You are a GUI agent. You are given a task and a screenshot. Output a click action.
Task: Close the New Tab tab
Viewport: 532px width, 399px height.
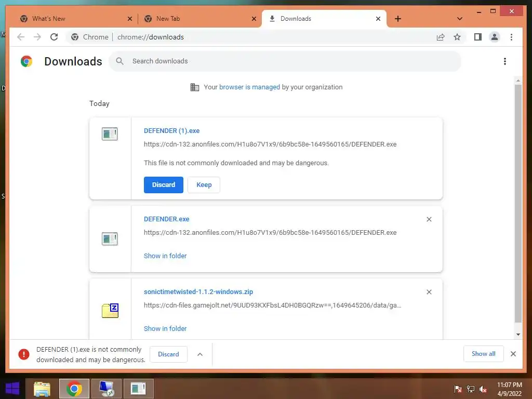[x=254, y=19]
